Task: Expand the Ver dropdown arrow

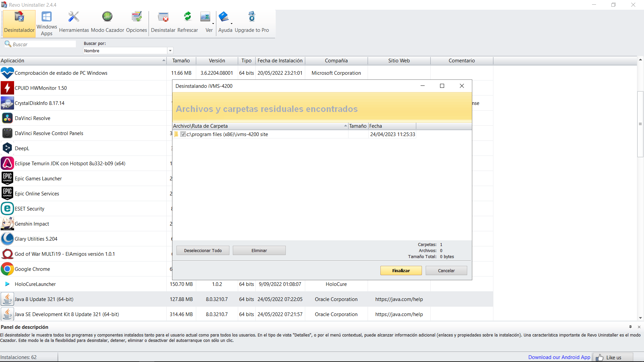Action: click(213, 24)
